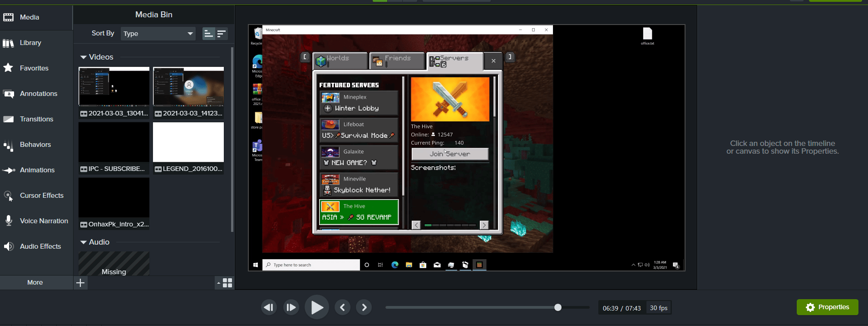Screen dimensions: 868x326
Task: Close the Minecraft play menu with X
Action: [x=493, y=61]
